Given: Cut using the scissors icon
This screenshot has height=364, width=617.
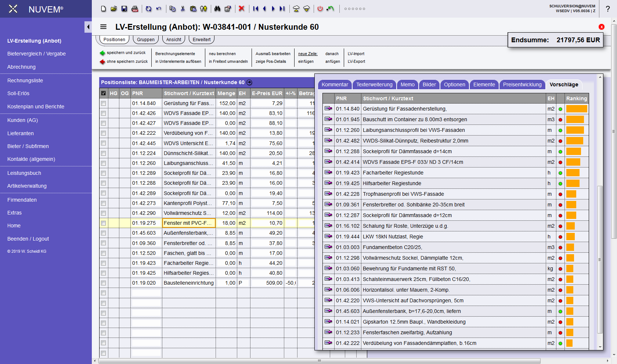Looking at the screenshot, I should (183, 8).
